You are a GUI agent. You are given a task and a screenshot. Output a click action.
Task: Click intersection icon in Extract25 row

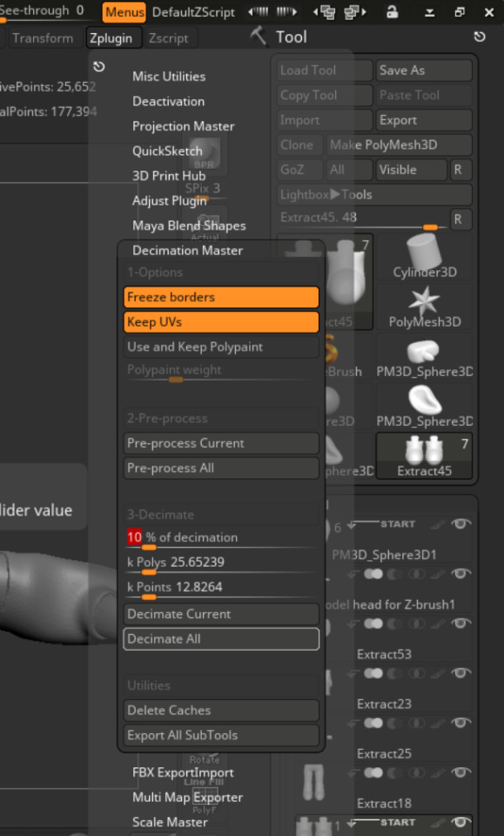416,723
